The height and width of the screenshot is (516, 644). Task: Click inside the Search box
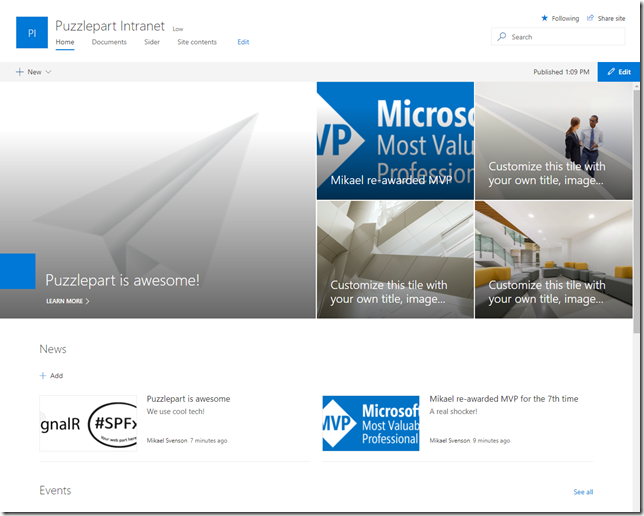pos(558,37)
